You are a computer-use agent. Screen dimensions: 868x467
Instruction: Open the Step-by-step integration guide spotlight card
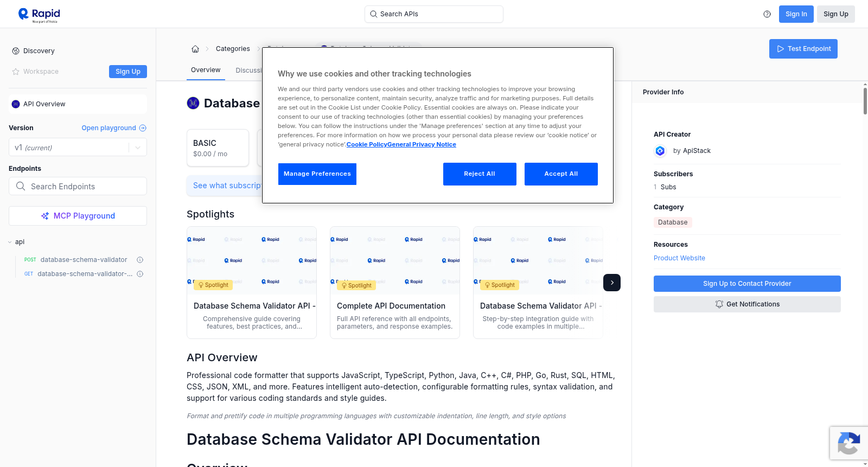coord(538,283)
